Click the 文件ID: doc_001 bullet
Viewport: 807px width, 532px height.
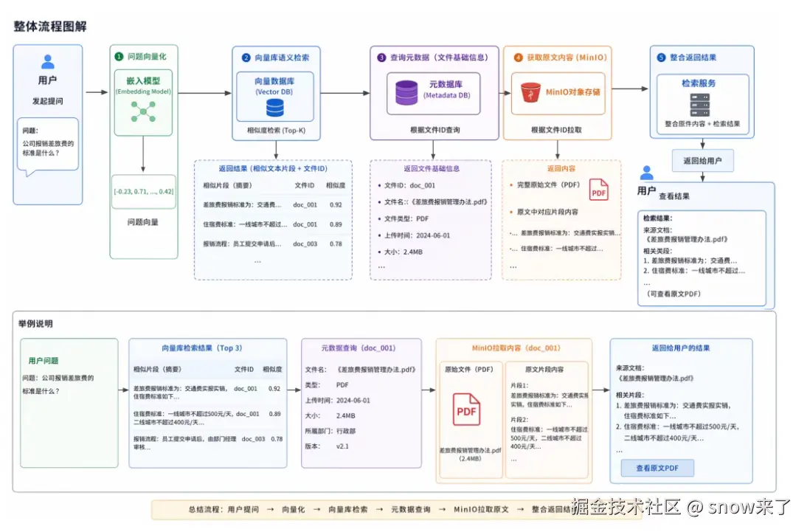click(x=406, y=185)
